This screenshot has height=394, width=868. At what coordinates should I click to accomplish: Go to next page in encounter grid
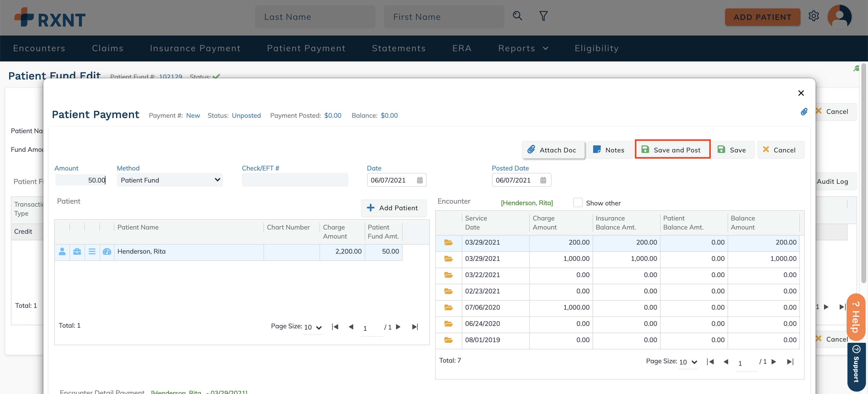tap(774, 362)
